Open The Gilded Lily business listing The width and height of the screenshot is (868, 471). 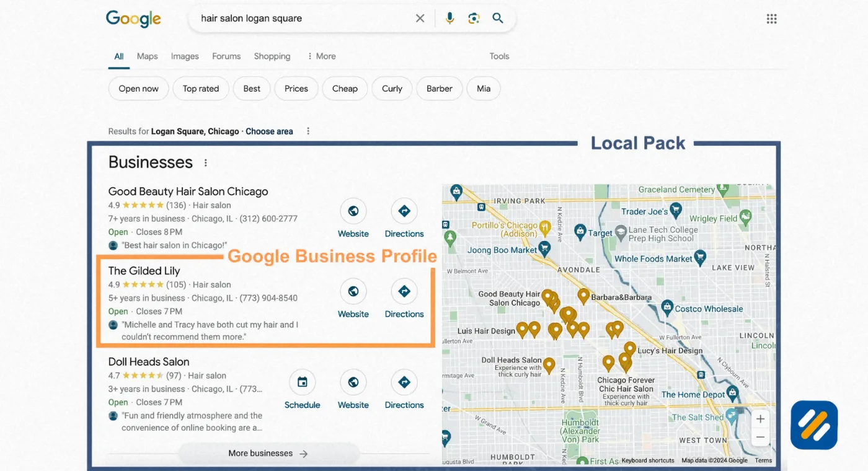tap(144, 271)
